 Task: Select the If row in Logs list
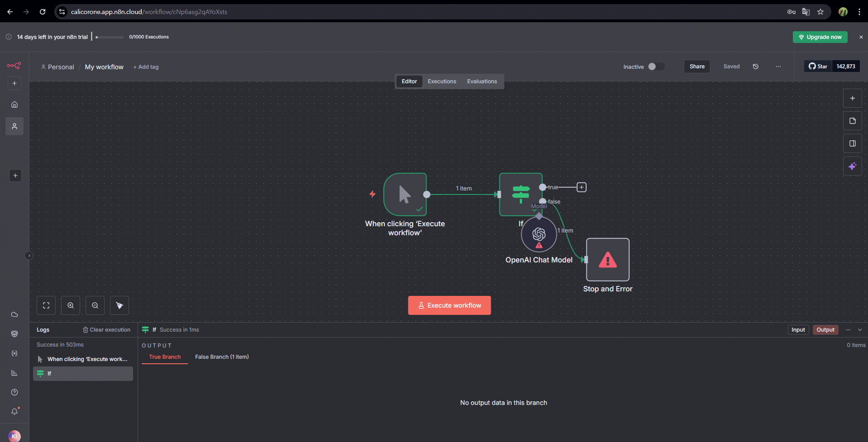83,374
